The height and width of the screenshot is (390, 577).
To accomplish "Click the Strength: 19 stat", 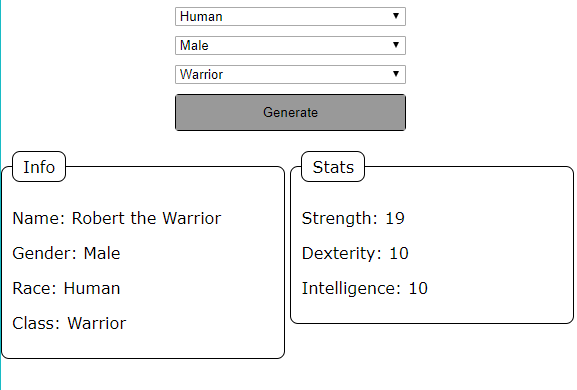I will (x=353, y=218).
